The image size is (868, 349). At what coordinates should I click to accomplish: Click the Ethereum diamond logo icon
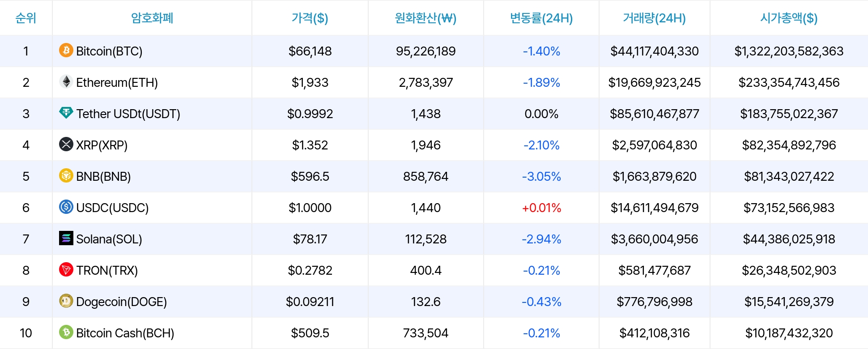tap(66, 81)
